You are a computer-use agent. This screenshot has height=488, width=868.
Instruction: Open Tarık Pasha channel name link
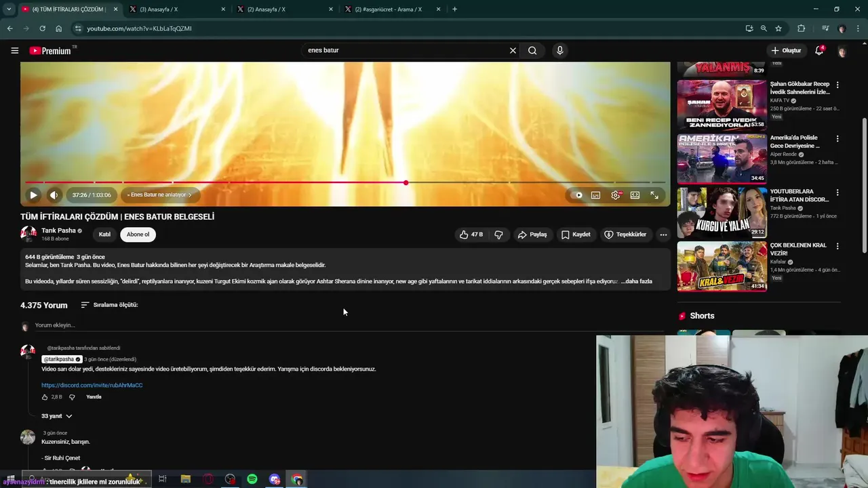click(58, 230)
